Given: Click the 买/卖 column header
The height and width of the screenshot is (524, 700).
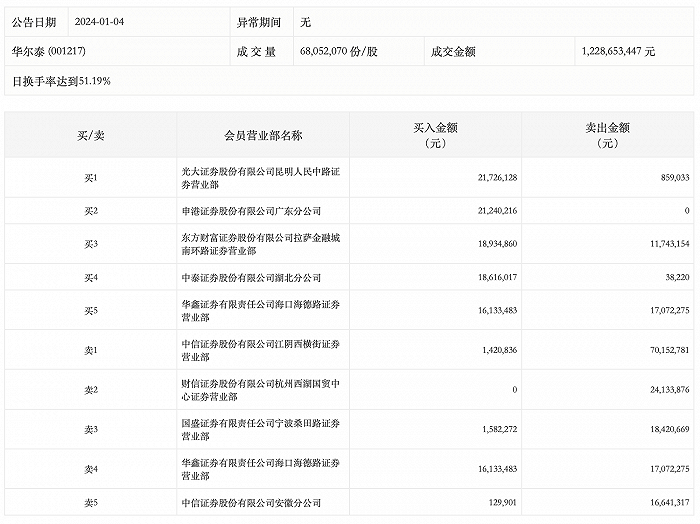Looking at the screenshot, I should click(91, 135).
